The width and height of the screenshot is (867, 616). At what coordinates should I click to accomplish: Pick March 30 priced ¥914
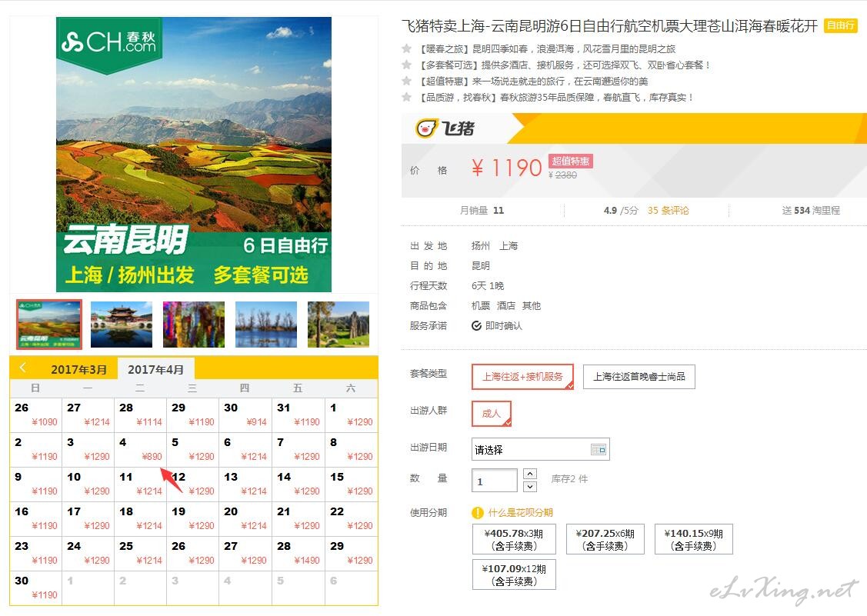tap(245, 415)
